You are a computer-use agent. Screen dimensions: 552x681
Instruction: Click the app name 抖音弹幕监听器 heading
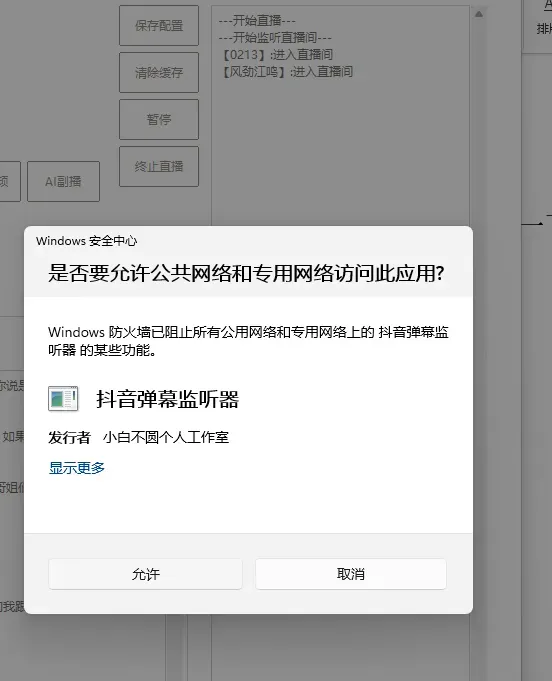point(167,399)
